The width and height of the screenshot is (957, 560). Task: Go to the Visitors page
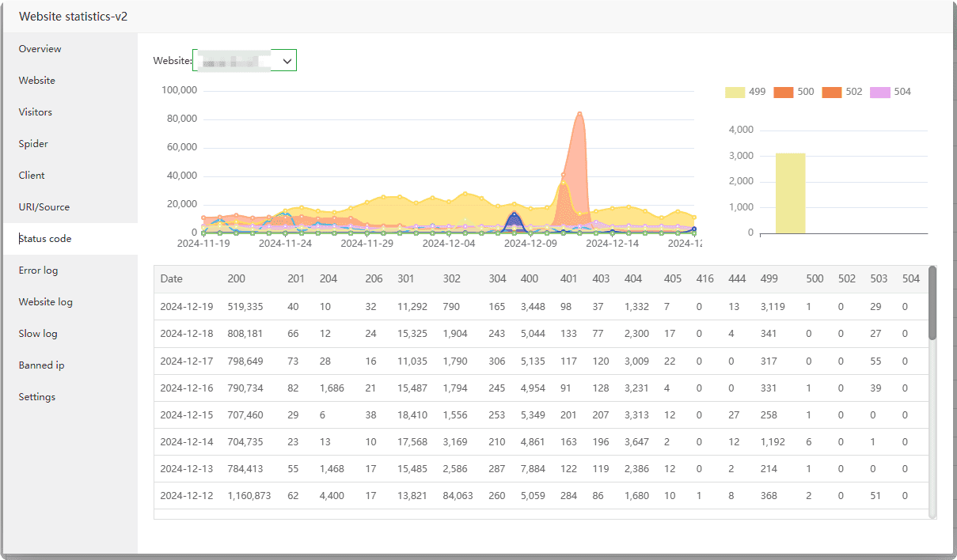tap(36, 112)
